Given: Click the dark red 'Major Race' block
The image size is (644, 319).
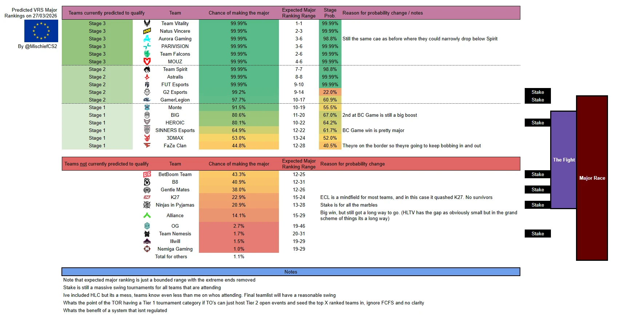Looking at the screenshot, I should tap(592, 178).
